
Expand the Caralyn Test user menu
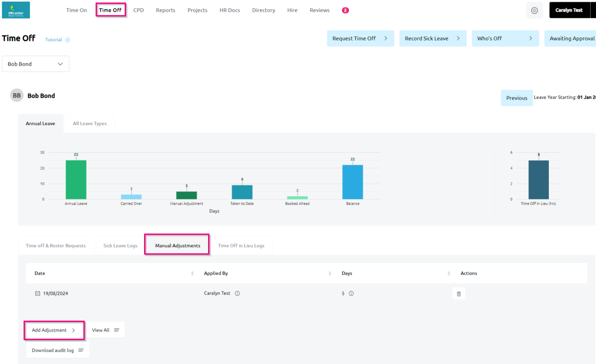coord(569,10)
